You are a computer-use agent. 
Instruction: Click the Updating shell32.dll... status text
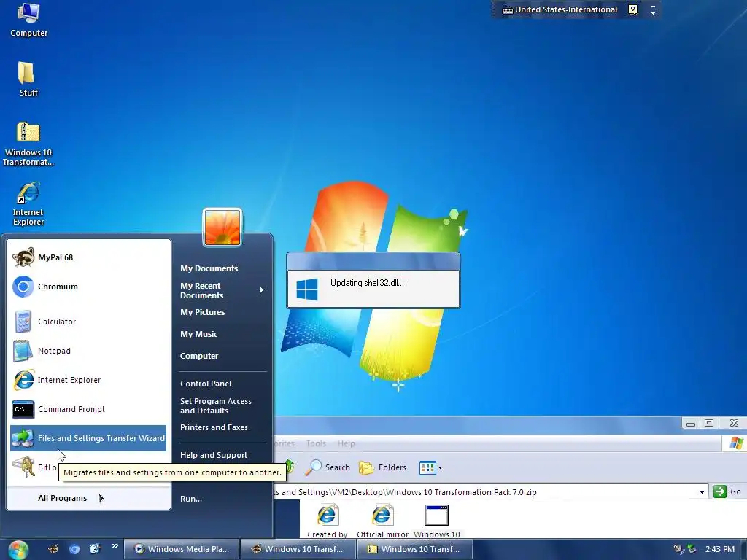click(x=367, y=283)
